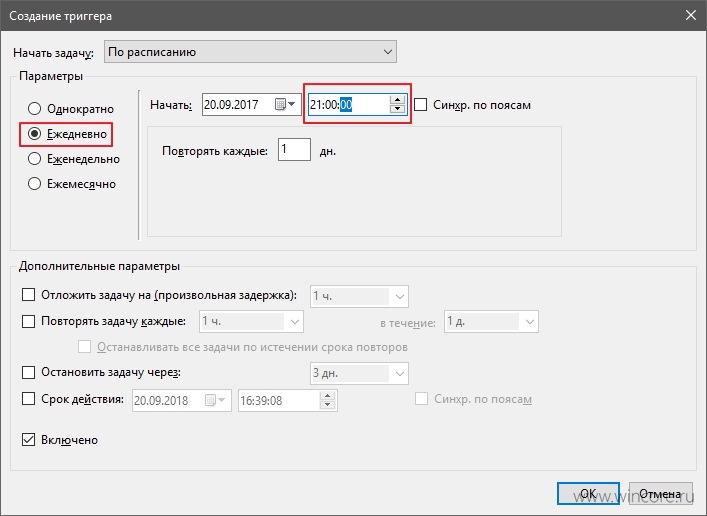Select the Ежедневно radio button
Viewport: 707px width, 516px height.
point(34,134)
